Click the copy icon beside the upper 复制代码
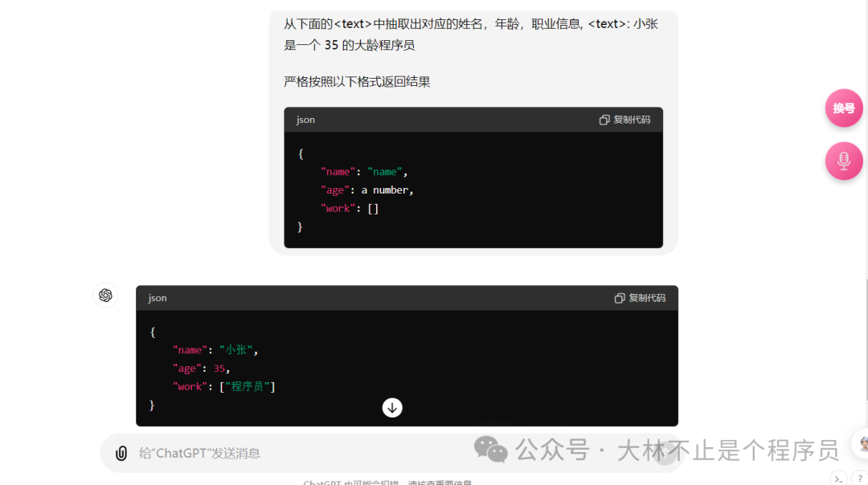The width and height of the screenshot is (868, 485). [604, 120]
